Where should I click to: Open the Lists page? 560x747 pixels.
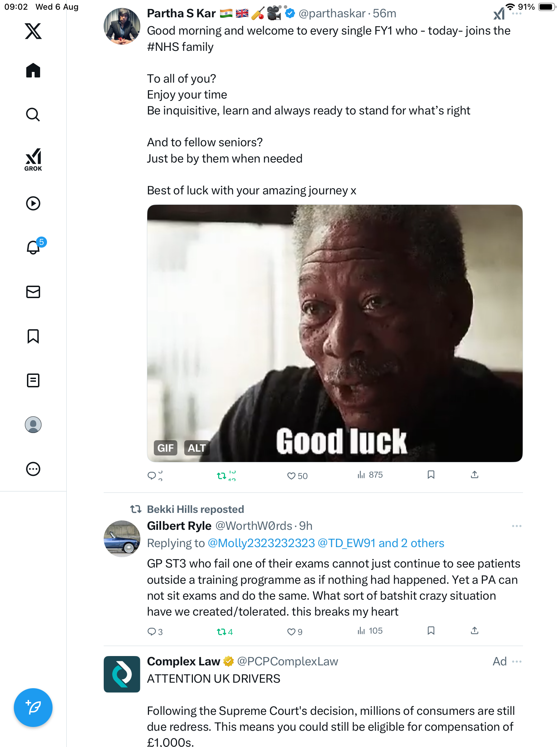coord(33,380)
